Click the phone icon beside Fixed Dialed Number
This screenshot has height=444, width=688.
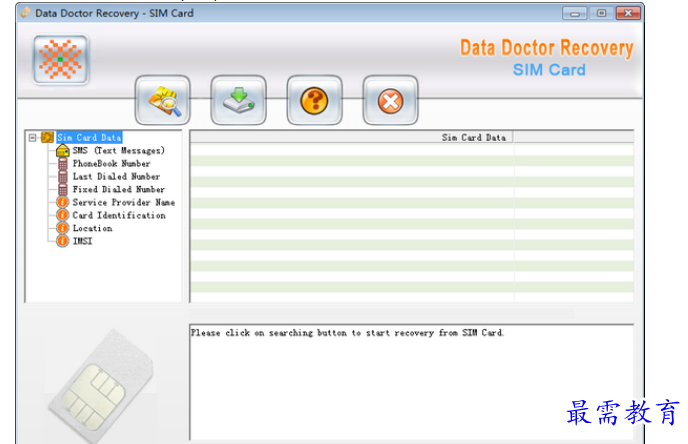pos(63,190)
